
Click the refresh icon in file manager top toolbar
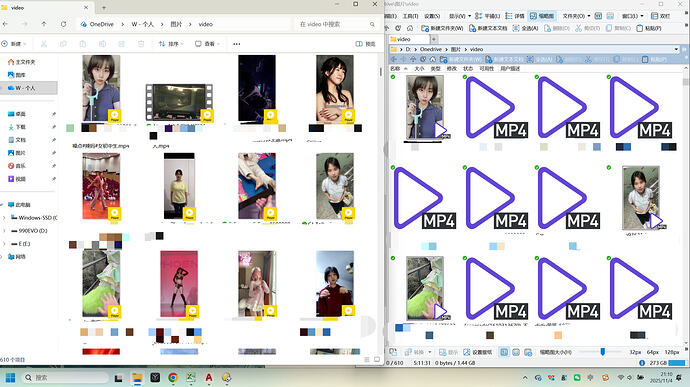(x=398, y=28)
